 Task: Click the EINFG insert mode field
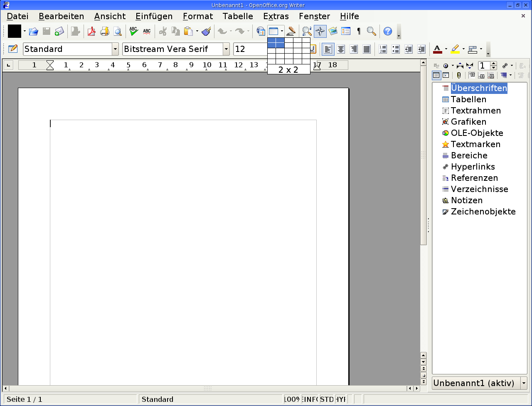[x=310, y=399]
